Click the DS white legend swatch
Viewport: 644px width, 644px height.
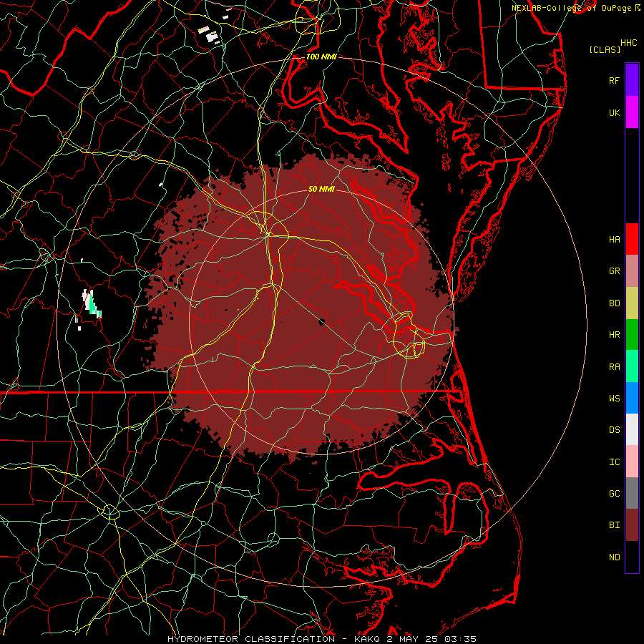tap(632, 429)
